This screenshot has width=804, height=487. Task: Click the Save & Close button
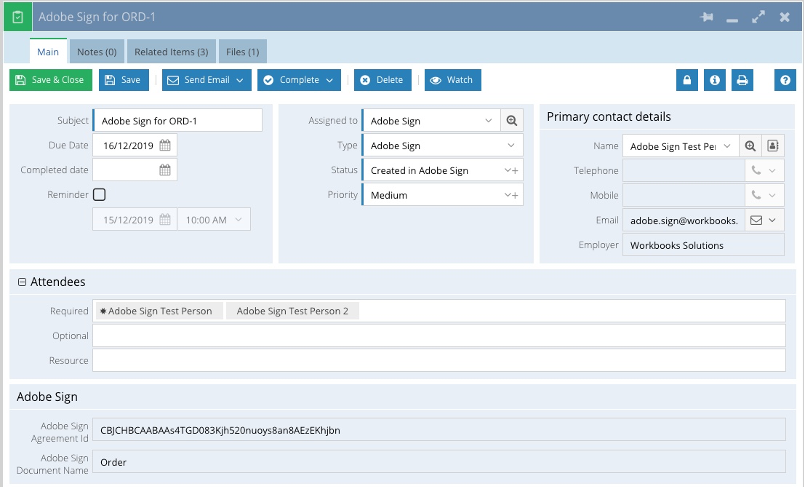click(x=51, y=80)
